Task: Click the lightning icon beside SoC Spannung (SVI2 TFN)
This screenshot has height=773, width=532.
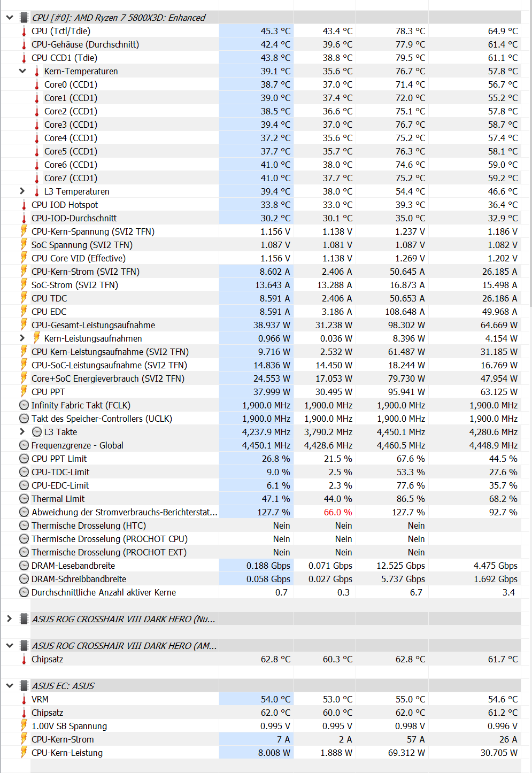Action: 24,244
